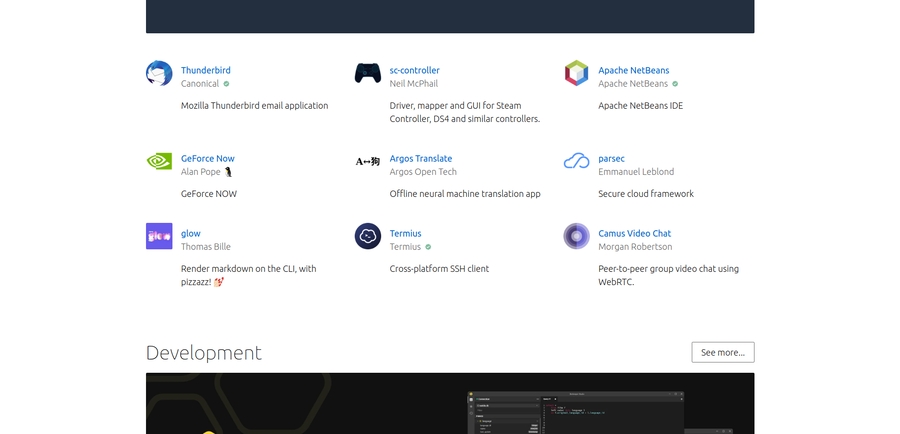Open the Termius title link
The image size is (900, 434).
[x=405, y=233]
